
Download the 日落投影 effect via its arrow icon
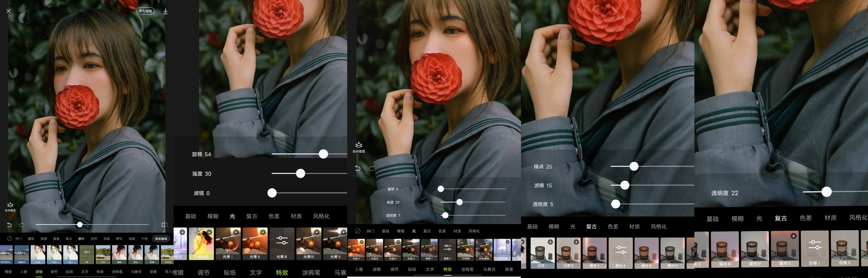click(x=209, y=232)
